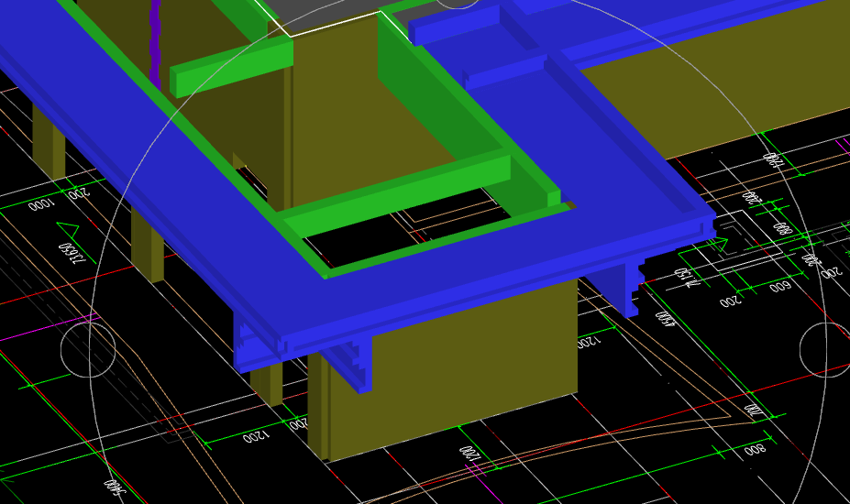Select the "1000" dimension label
Image resolution: width=850 pixels, height=504 pixels.
click(x=42, y=205)
